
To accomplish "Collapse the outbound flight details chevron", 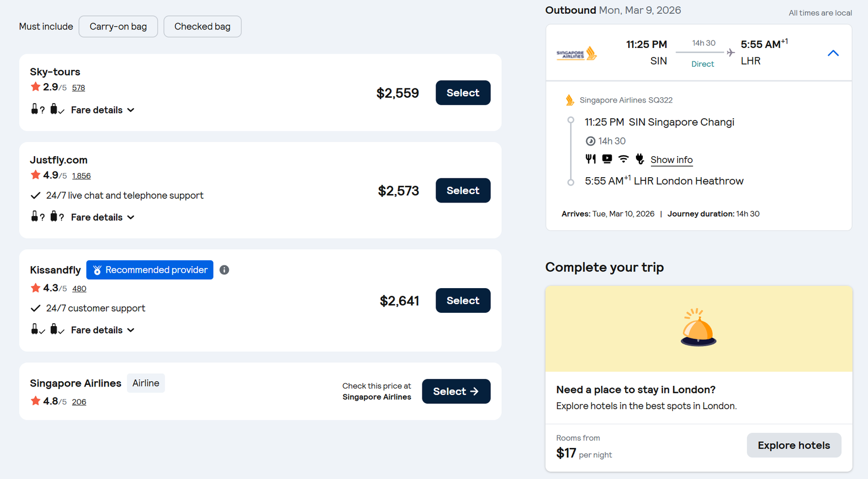I will [x=833, y=53].
